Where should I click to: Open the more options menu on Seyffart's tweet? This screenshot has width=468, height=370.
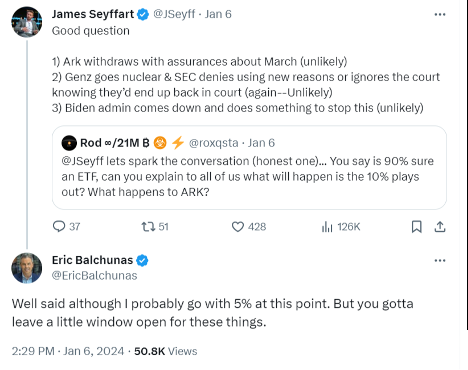440,14
